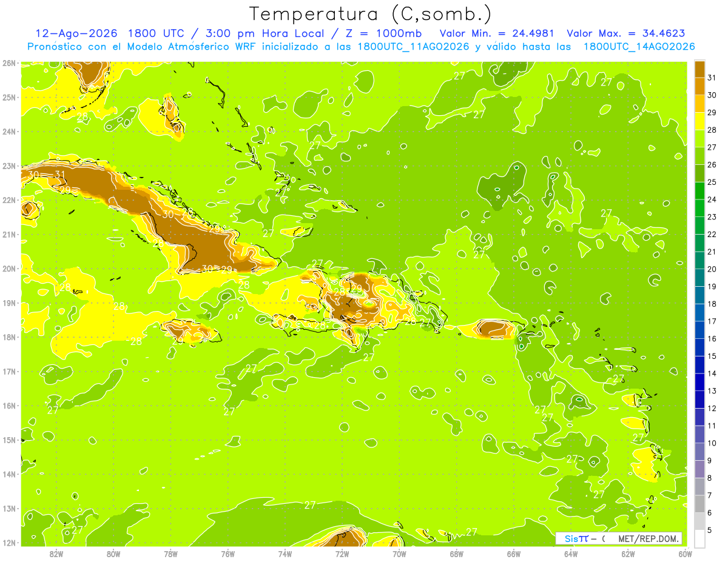Click the color bar legend value 31
This screenshot has width=728, height=562.
[x=712, y=78]
